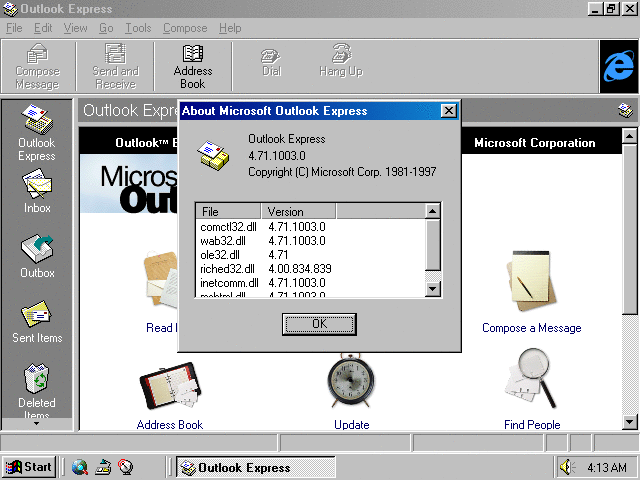Open the Address Book from the toolbar
This screenshot has width=640, height=480.
click(193, 66)
